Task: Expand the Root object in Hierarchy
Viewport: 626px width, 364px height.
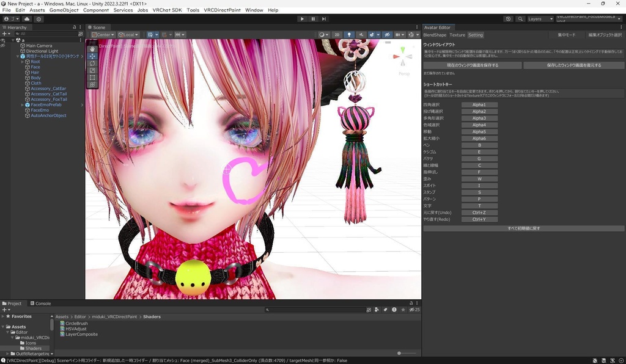Action: [23, 62]
